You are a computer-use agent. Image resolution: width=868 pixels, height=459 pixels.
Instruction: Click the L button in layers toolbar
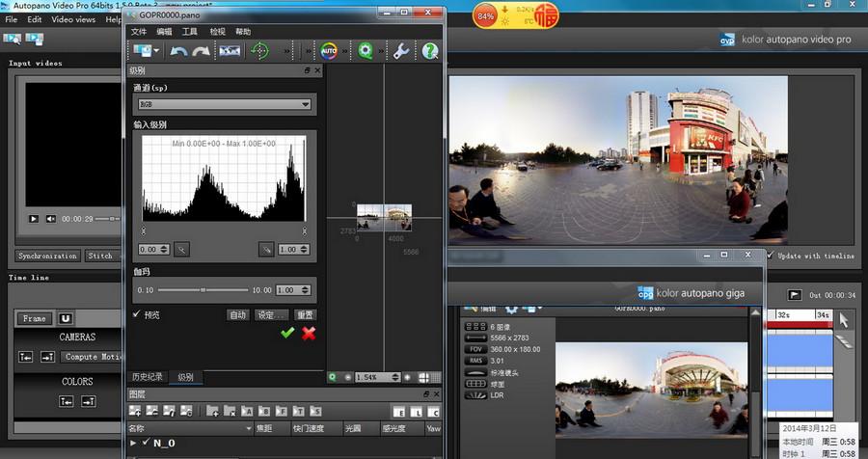[x=417, y=412]
